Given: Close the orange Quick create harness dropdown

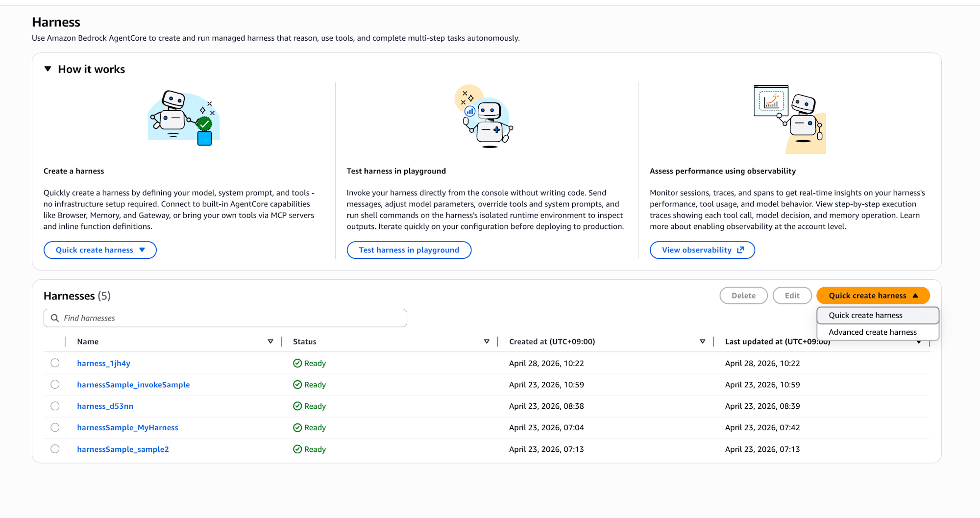Looking at the screenshot, I should coord(873,296).
